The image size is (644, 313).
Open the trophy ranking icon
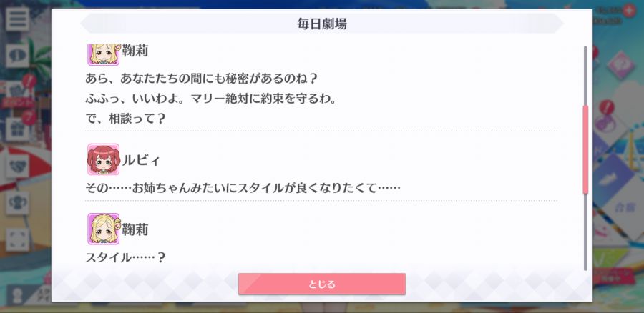tap(18, 203)
